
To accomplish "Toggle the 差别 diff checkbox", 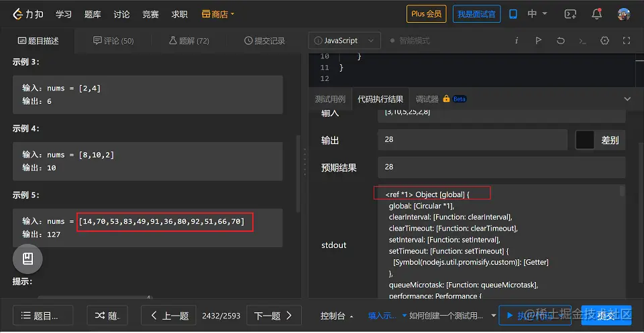I will tap(585, 140).
